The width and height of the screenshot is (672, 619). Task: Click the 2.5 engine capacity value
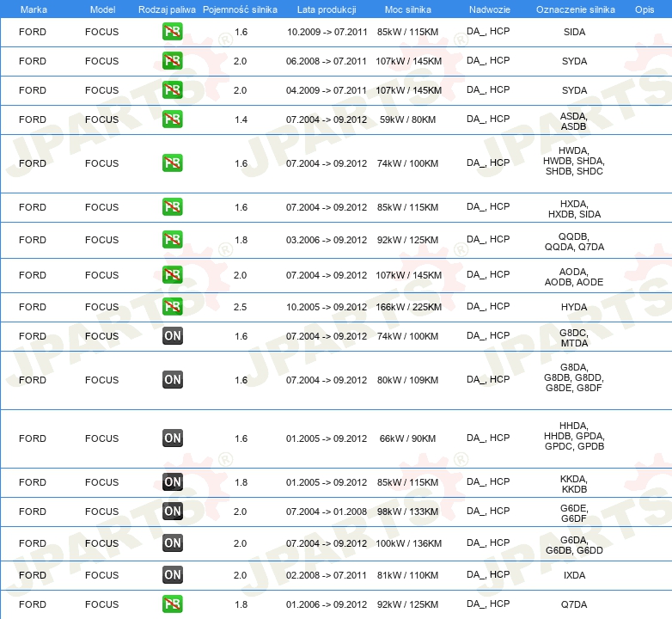(240, 307)
